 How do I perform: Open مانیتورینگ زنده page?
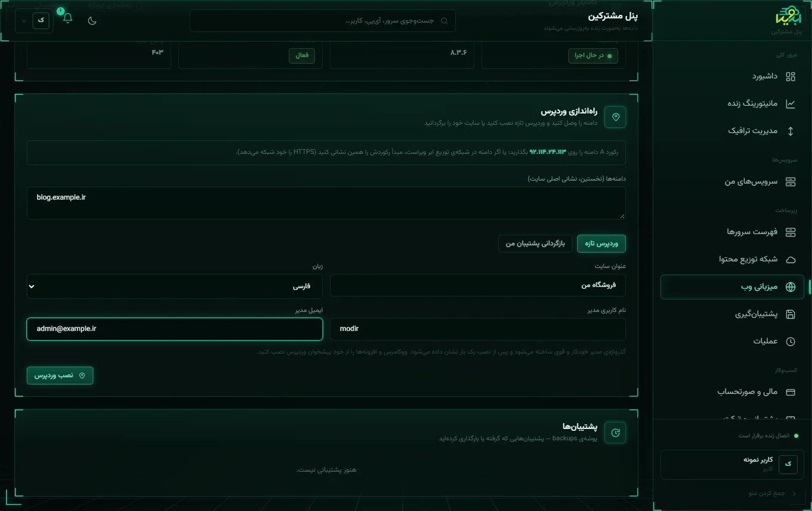(x=732, y=103)
